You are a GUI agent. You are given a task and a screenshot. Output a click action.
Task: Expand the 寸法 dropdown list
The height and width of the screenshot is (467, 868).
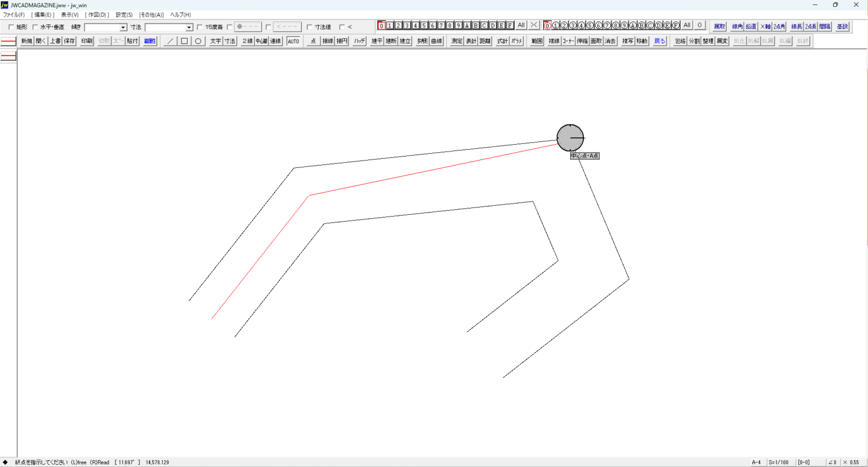coord(189,27)
